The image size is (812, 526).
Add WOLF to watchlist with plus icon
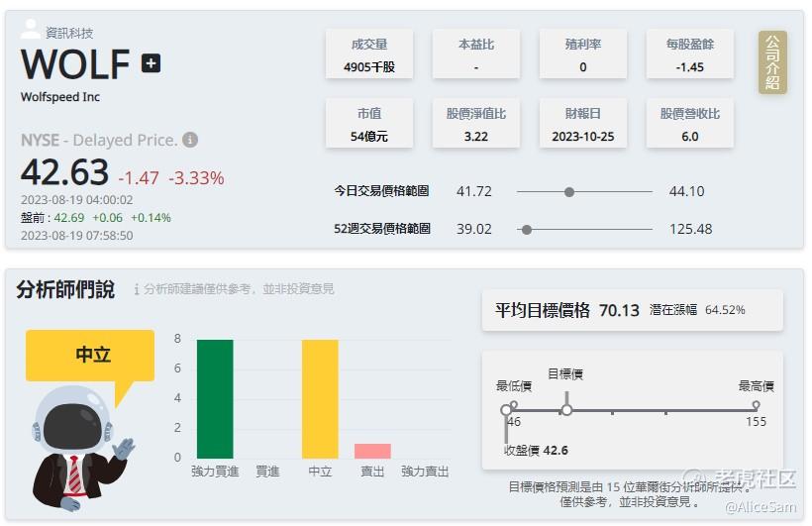tap(152, 63)
